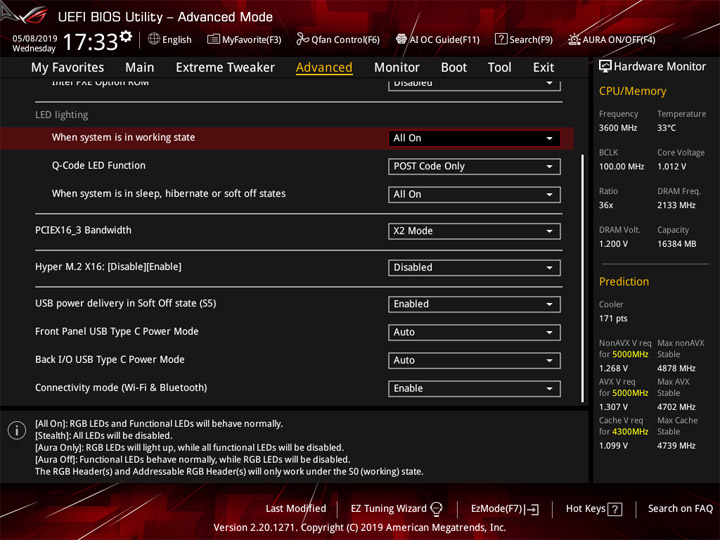Select 'When system is in working state' row
The image size is (720, 540).
coord(287,138)
